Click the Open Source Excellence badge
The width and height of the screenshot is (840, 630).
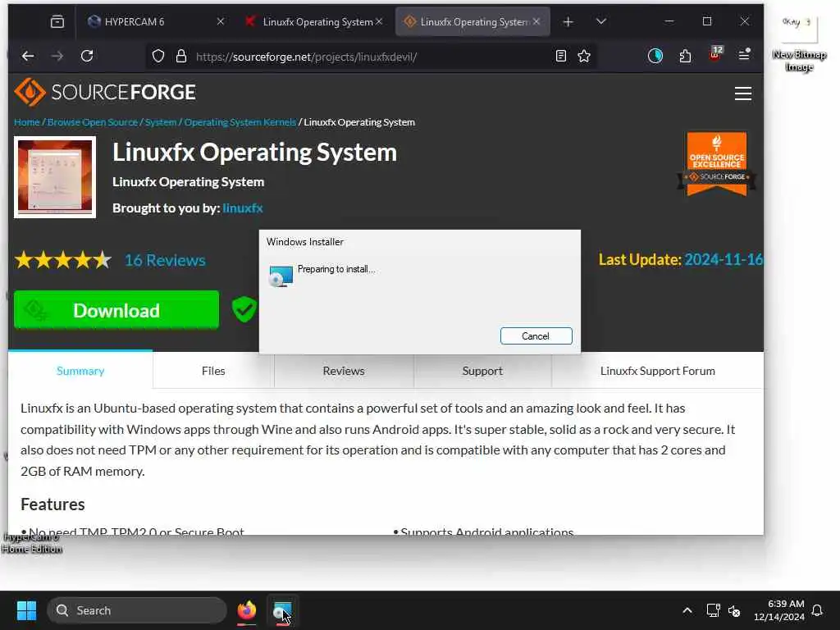coord(716,164)
